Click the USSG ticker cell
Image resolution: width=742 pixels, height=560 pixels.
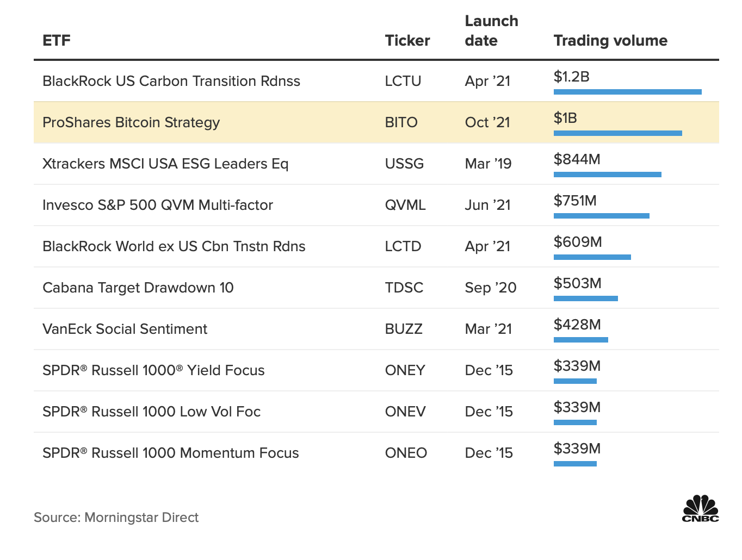coord(404,164)
